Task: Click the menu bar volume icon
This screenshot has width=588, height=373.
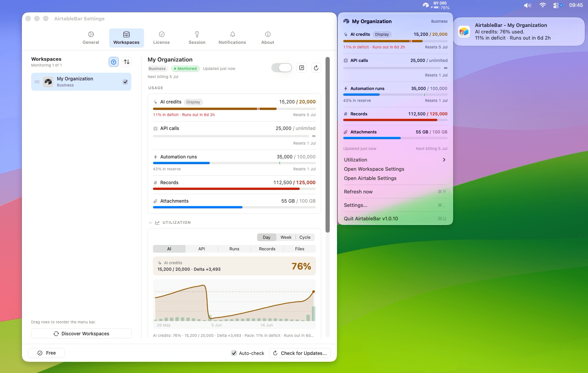Action: click(527, 5)
